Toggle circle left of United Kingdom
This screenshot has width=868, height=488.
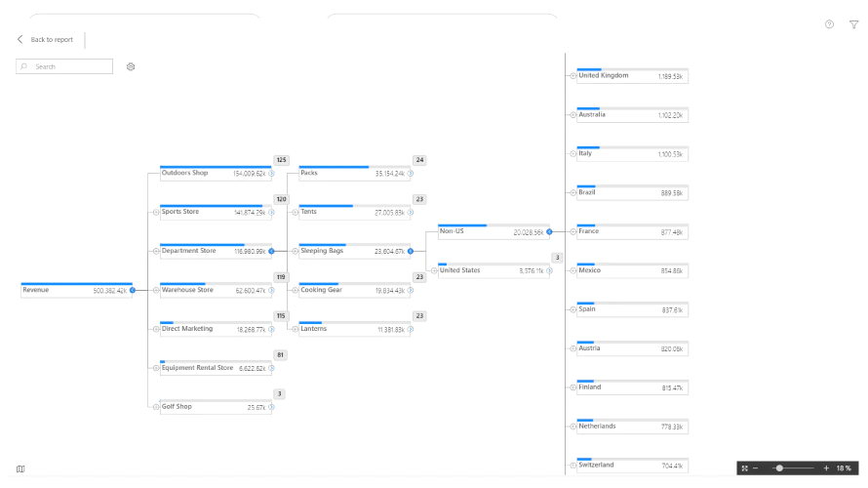pos(572,76)
